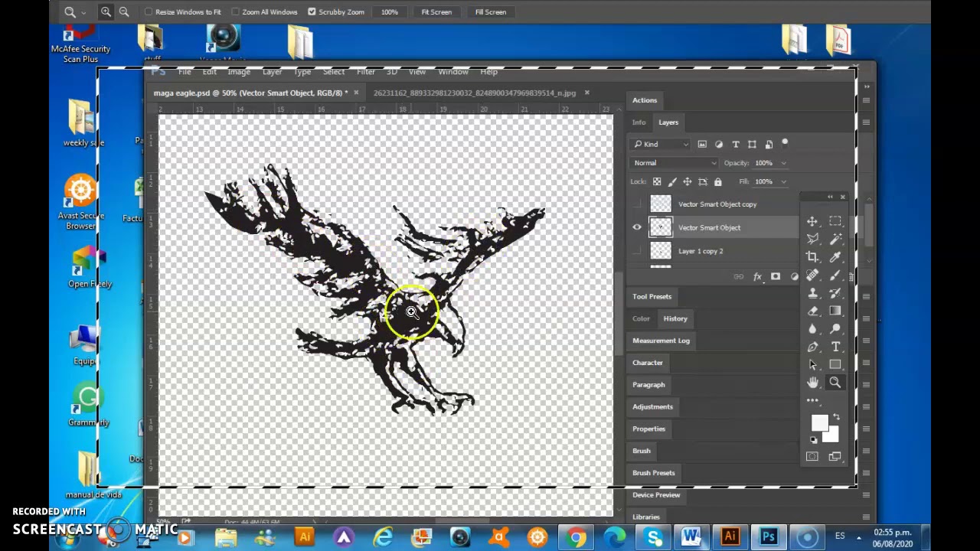
Task: Uncheck the Scrubby Zoom checkbox
Action: pyautogui.click(x=312, y=12)
